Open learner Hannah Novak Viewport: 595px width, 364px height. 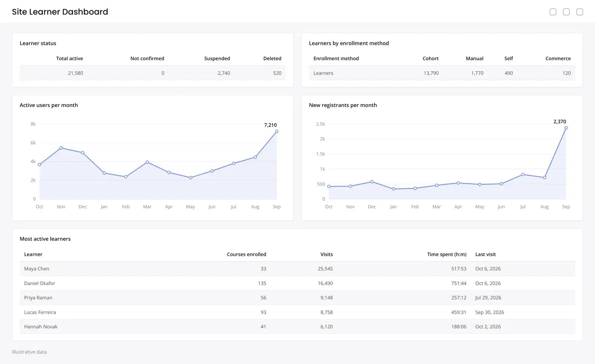coord(41,326)
